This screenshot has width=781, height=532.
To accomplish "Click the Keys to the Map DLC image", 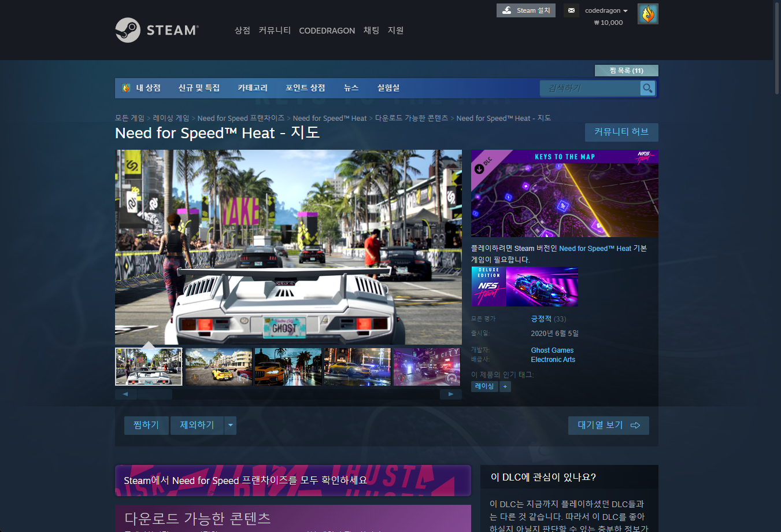I will 565,193.
